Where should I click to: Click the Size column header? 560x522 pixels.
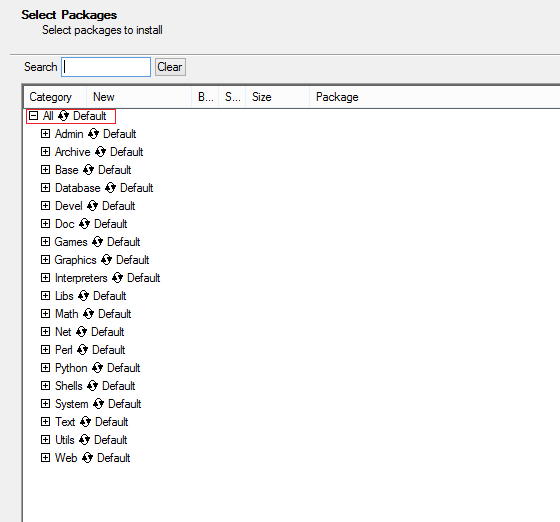(x=277, y=97)
